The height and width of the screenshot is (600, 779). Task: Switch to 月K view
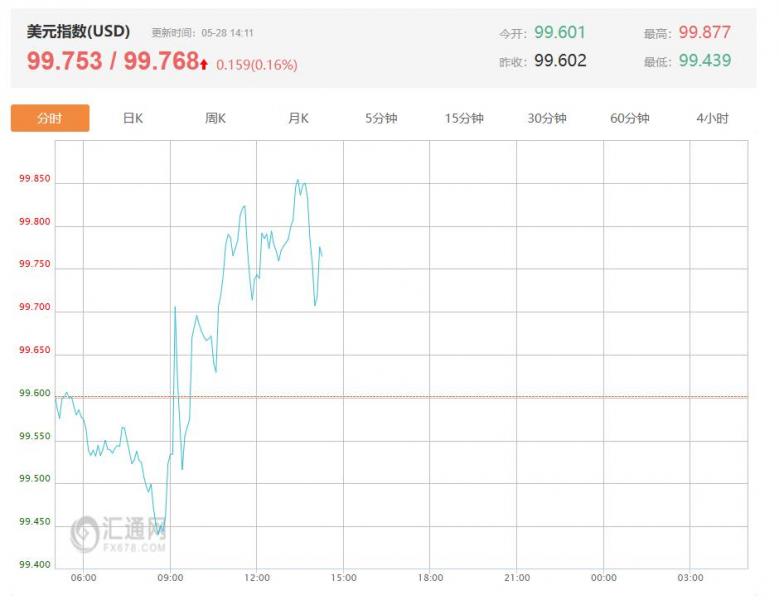point(298,118)
